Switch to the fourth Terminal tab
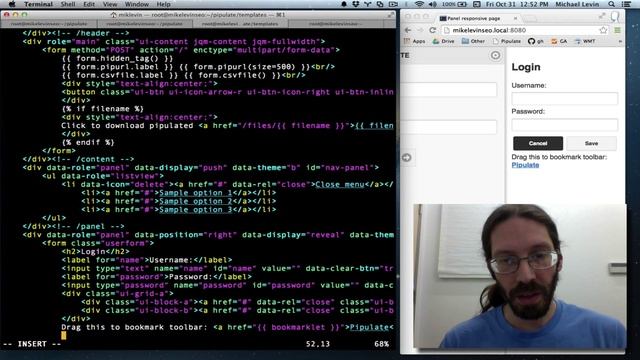The image size is (640, 360). 335,24
